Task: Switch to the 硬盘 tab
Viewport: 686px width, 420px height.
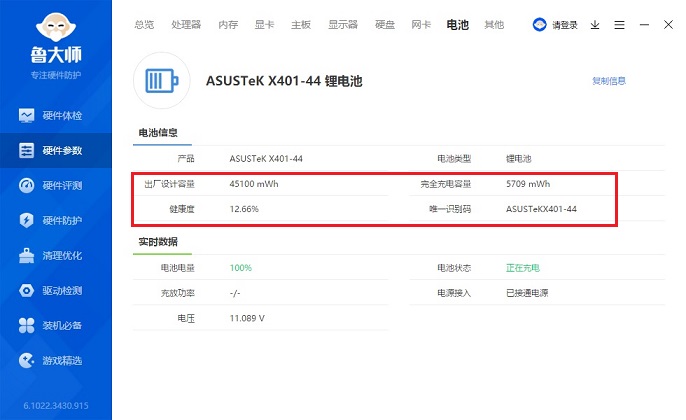Action: 384,24
